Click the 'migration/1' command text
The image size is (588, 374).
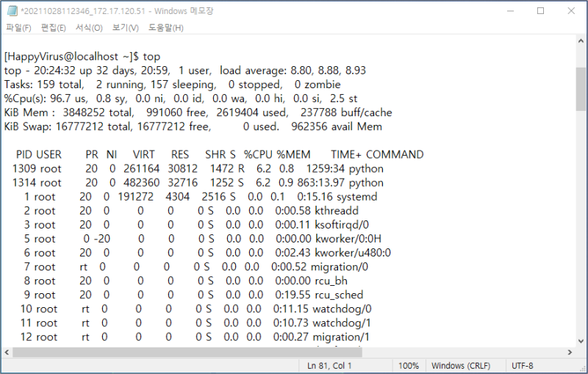click(341, 337)
